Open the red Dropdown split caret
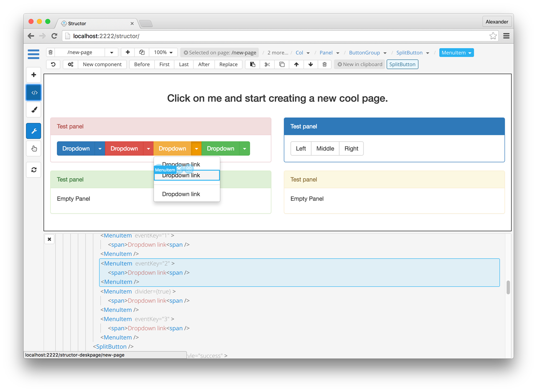 coord(148,148)
